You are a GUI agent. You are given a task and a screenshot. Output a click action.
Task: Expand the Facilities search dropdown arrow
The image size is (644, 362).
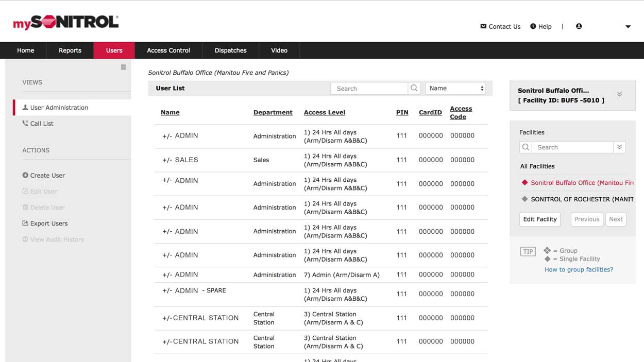pos(620,147)
